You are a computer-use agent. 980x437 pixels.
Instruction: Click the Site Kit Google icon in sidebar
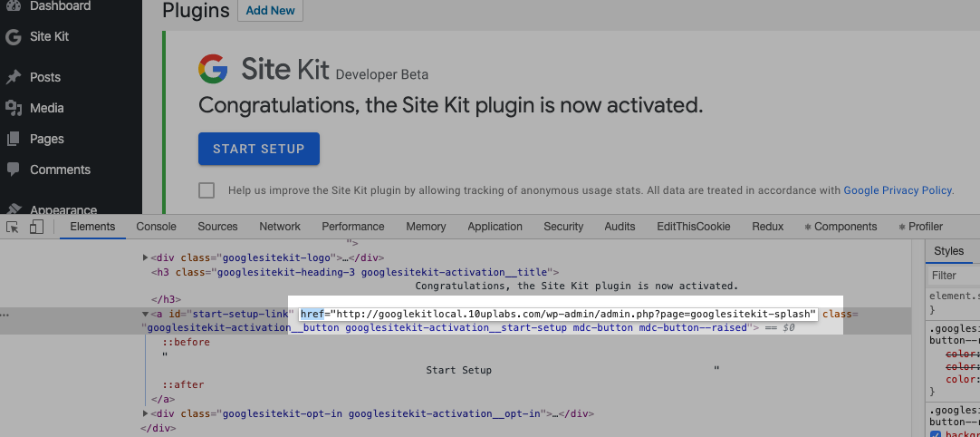coord(13,37)
